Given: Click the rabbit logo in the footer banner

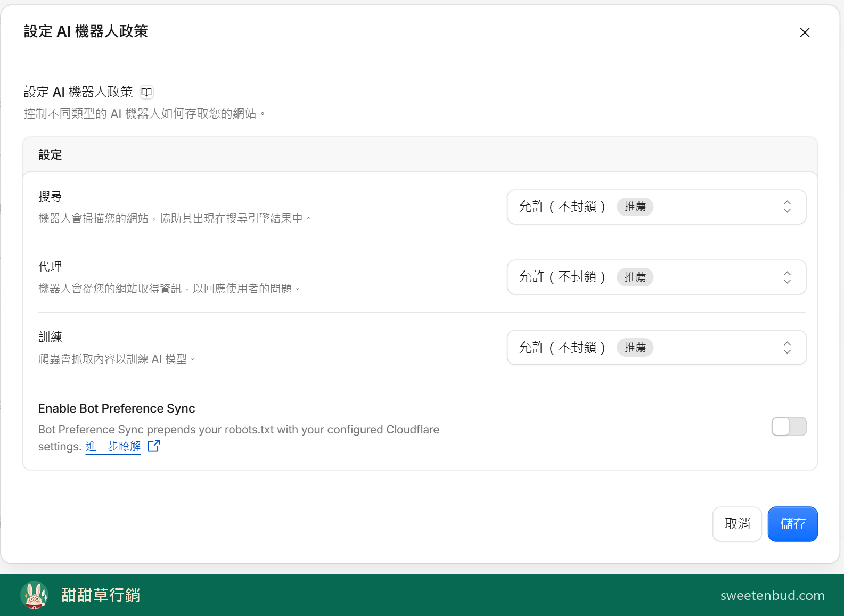Looking at the screenshot, I should coord(34,595).
